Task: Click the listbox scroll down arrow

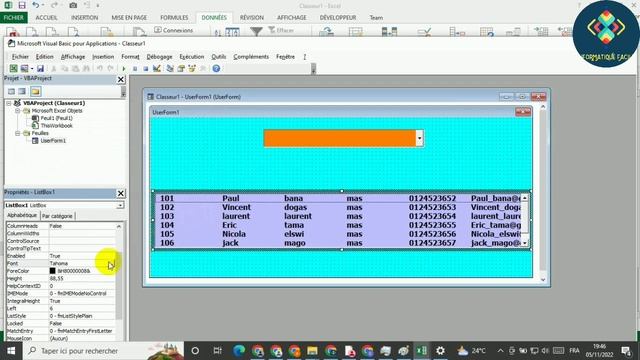Action: [x=524, y=243]
